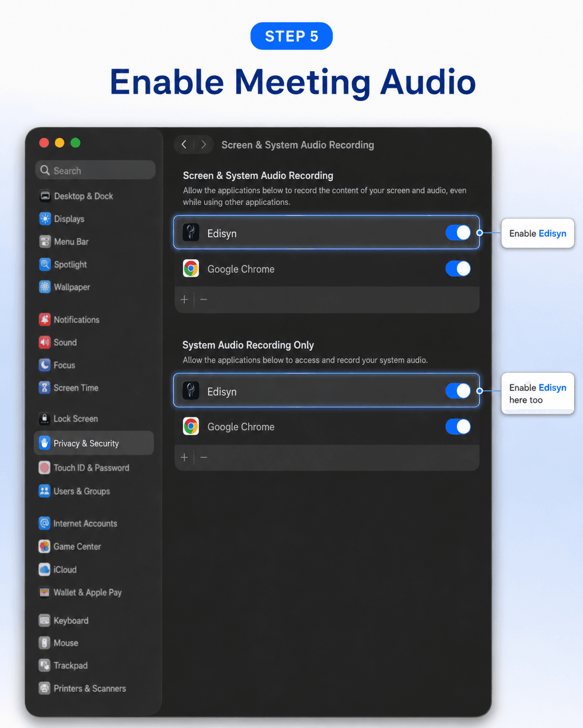Click Edisyn app icon under Screen & System Audio Recording
Screen dimensions: 583x728
click(191, 233)
